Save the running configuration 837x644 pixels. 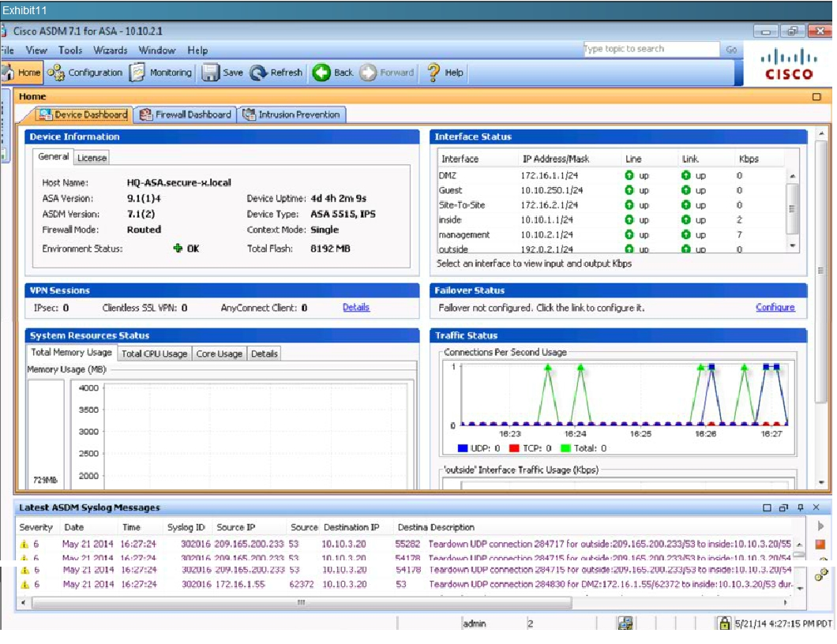pos(223,73)
